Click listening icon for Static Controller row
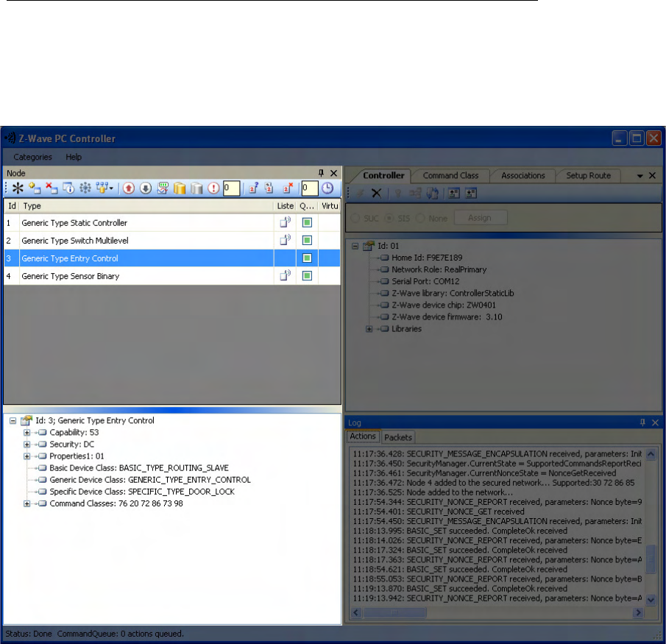This screenshot has height=644, width=666. (x=286, y=222)
